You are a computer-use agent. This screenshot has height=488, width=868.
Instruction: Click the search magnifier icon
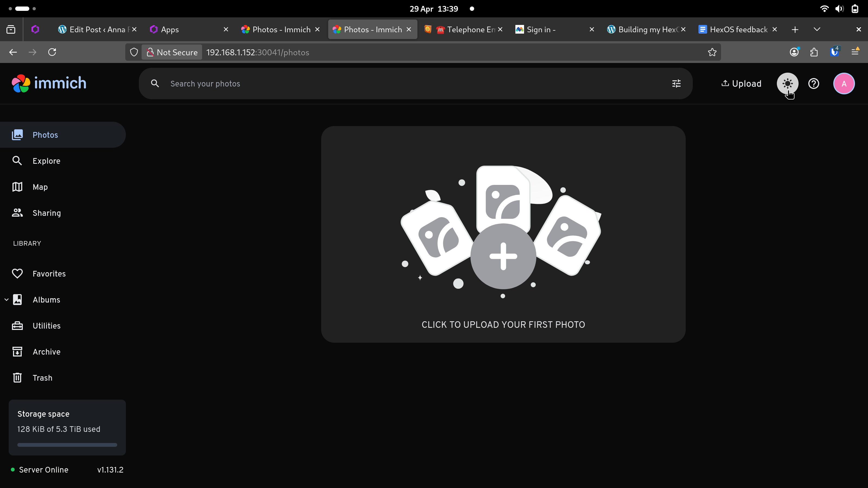[155, 84]
